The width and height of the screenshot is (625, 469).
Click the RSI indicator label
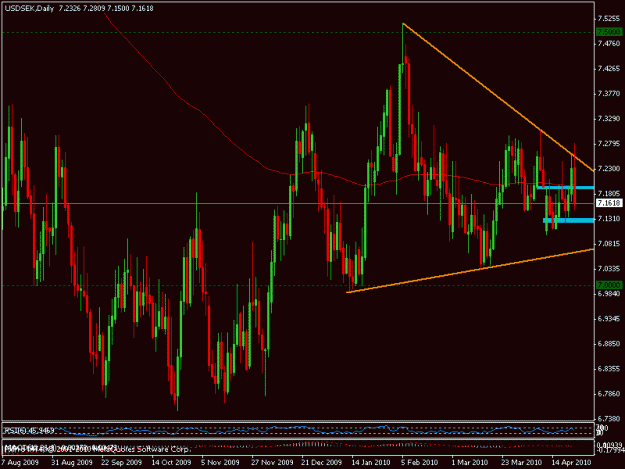pos(29,430)
